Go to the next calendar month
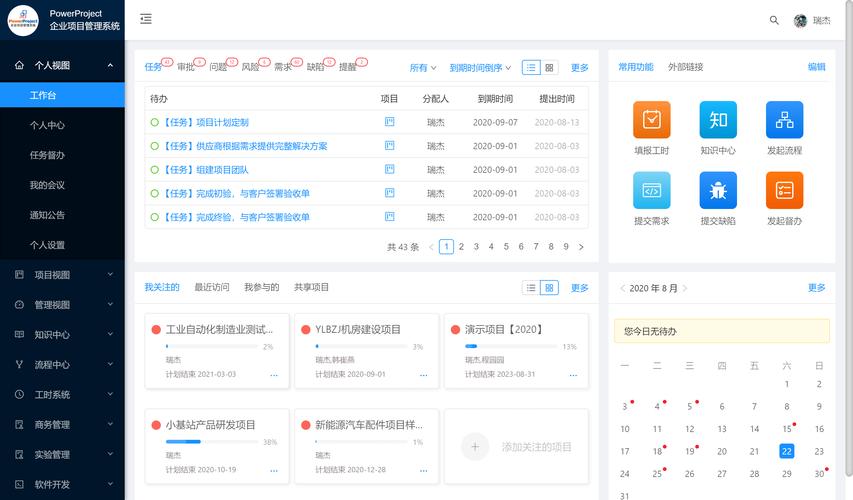 (685, 288)
